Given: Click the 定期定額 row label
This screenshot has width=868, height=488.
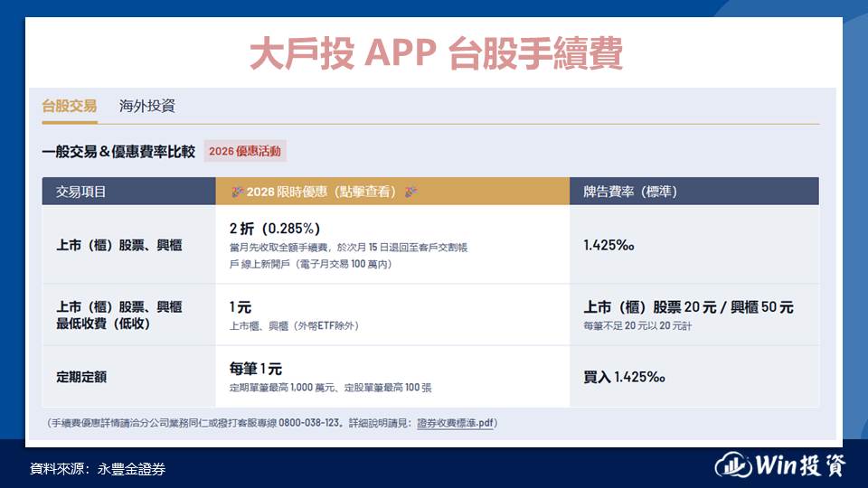Looking at the screenshot, I should (81, 376).
